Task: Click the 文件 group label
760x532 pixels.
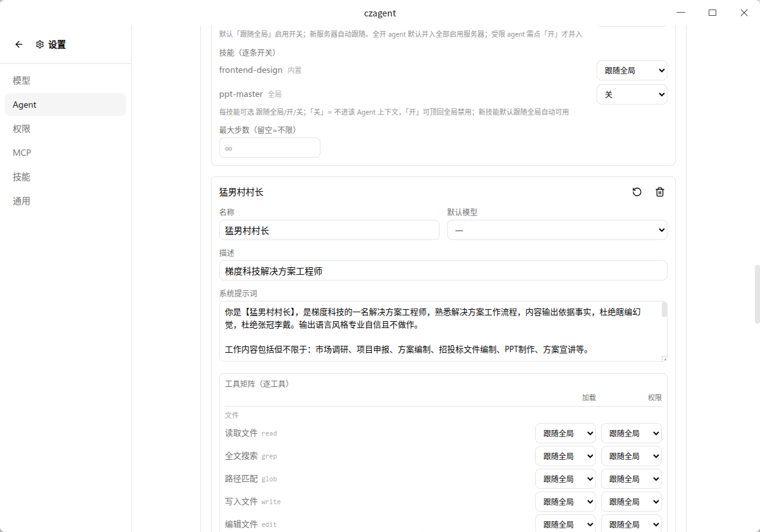Action: tap(232, 415)
